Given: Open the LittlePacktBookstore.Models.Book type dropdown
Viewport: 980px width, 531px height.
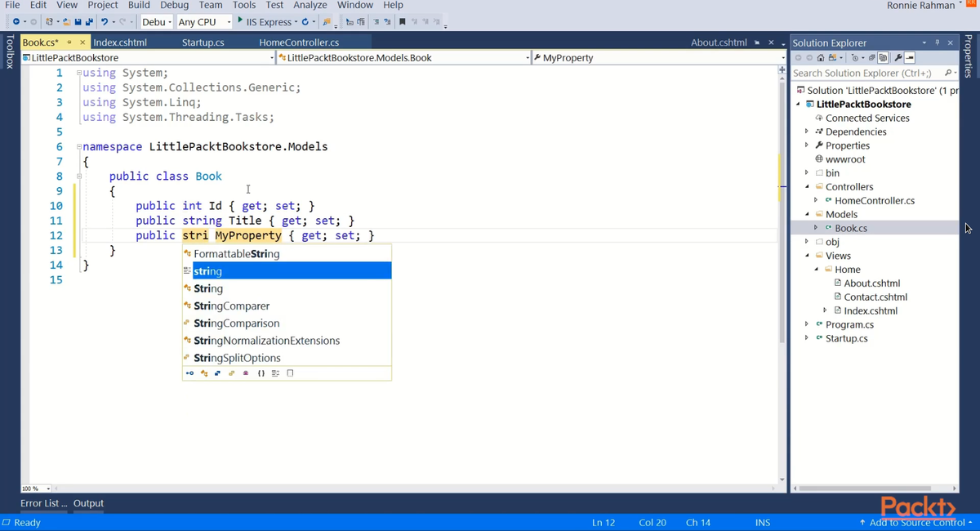Looking at the screenshot, I should 404,58.
